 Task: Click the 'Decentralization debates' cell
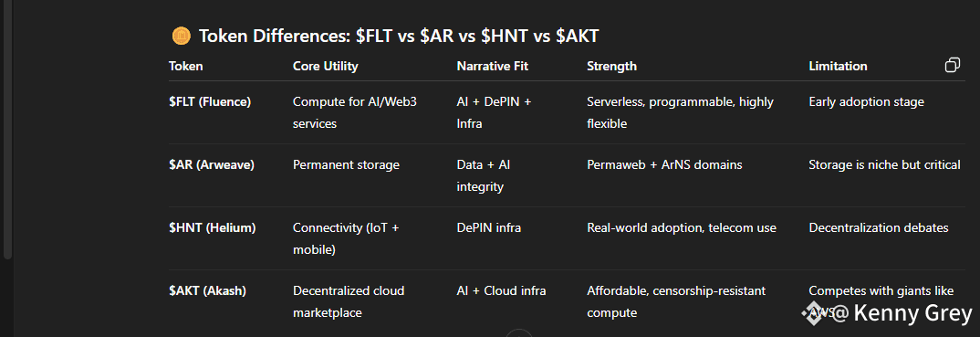(x=879, y=228)
